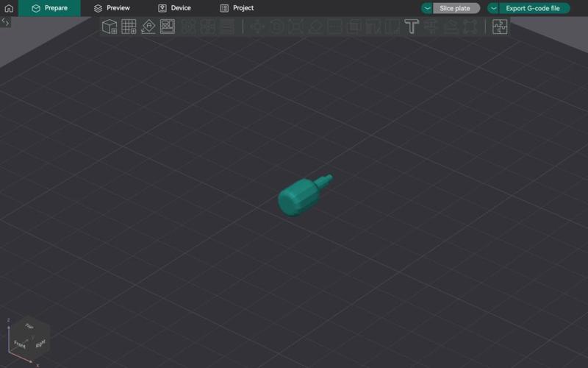588x368 pixels.
Task: Toggle the sidebar collapse arrows
Action: click(x=5, y=22)
